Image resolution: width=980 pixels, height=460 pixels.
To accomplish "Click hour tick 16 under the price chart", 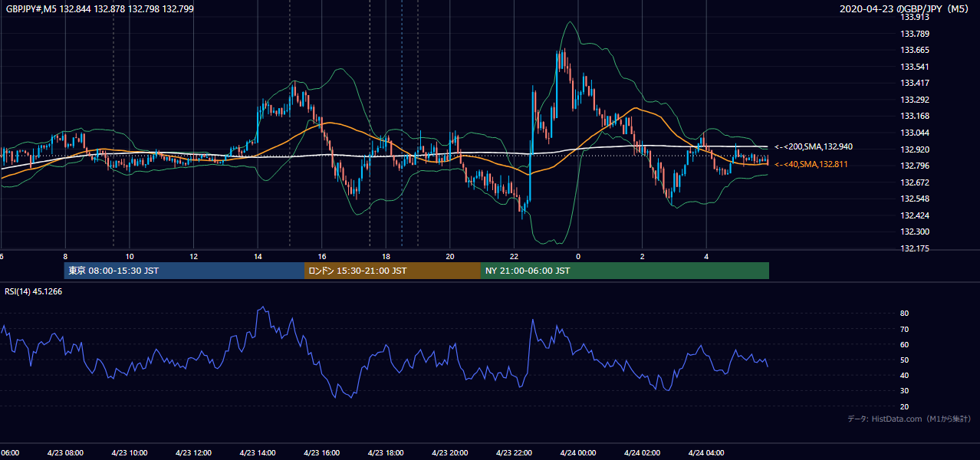I will [322, 257].
